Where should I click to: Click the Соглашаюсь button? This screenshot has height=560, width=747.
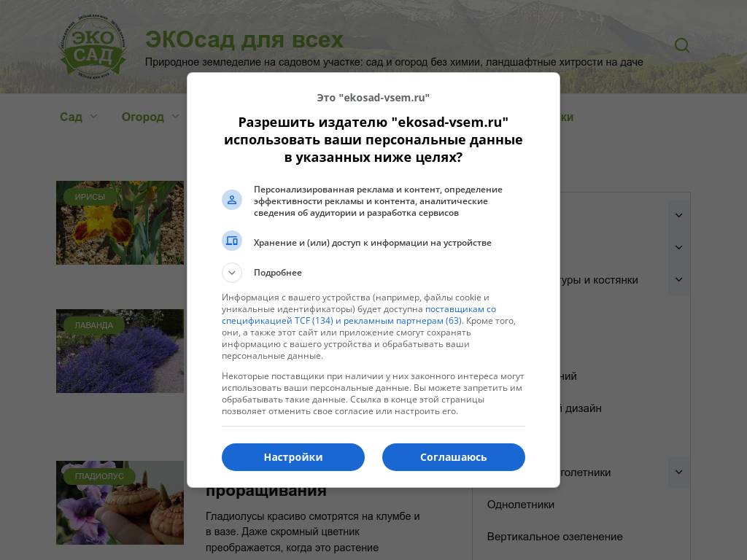454,457
